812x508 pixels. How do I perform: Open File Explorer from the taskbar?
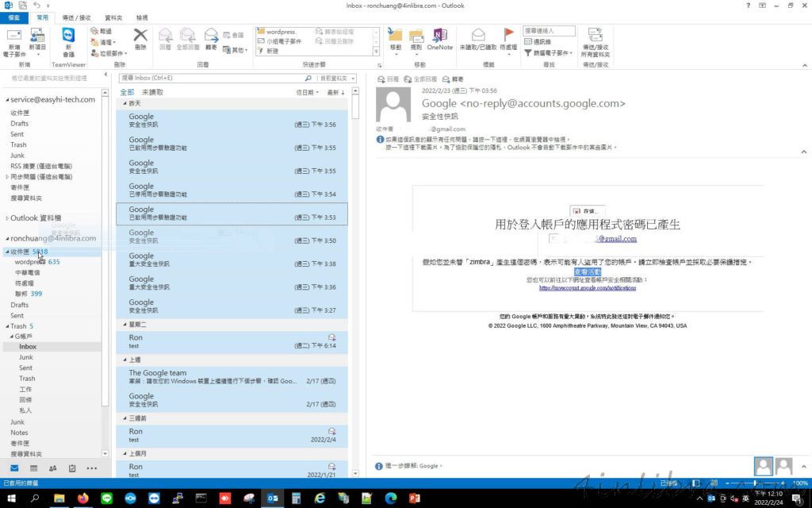click(x=59, y=498)
